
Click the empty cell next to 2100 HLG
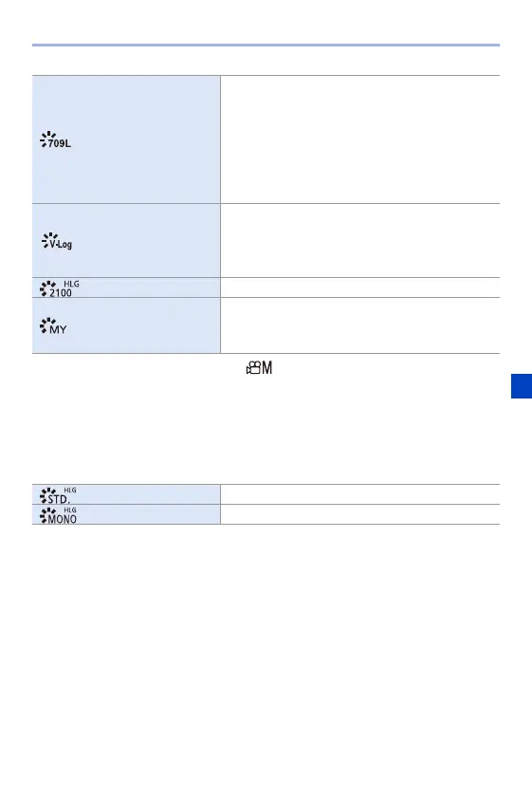360,287
